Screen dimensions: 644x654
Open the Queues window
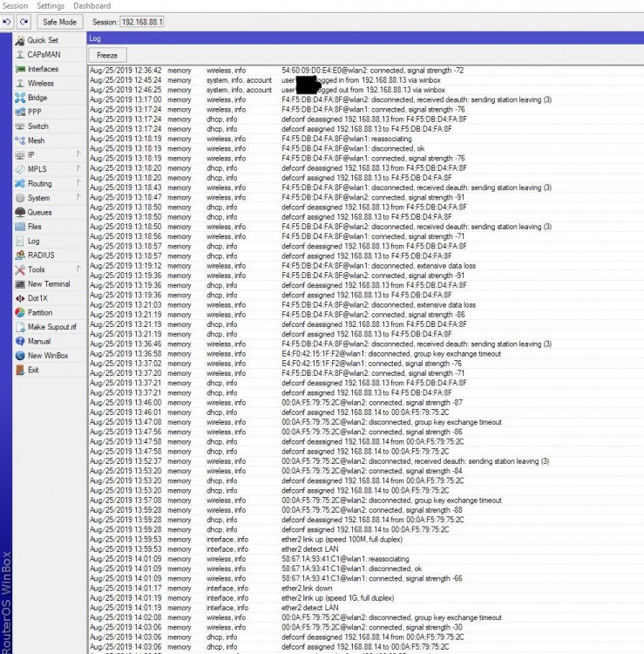click(39, 212)
